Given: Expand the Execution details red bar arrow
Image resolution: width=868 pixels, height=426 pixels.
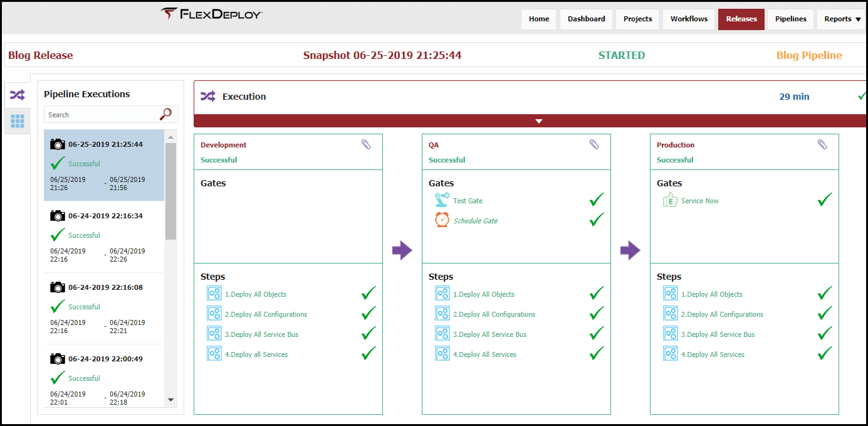Looking at the screenshot, I should click(539, 121).
